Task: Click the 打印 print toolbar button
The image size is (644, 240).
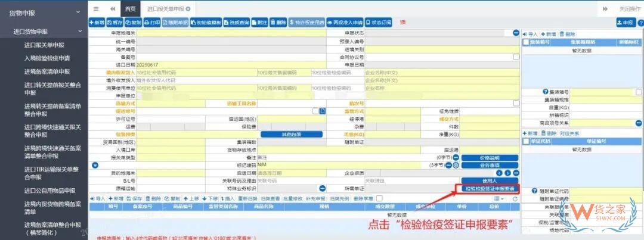Action: [x=152, y=23]
